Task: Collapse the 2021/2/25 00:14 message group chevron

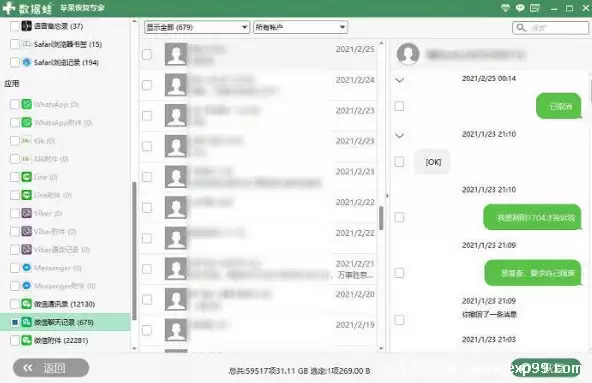Action: click(x=399, y=80)
